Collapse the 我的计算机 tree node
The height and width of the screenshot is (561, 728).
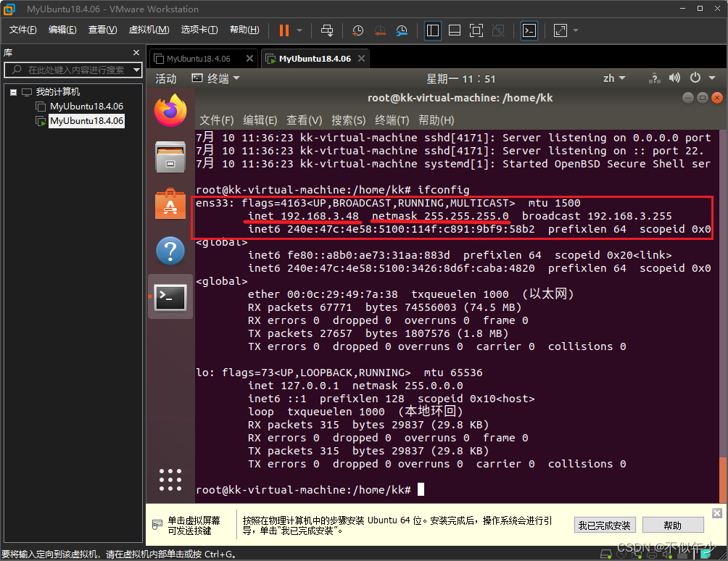pyautogui.click(x=14, y=92)
